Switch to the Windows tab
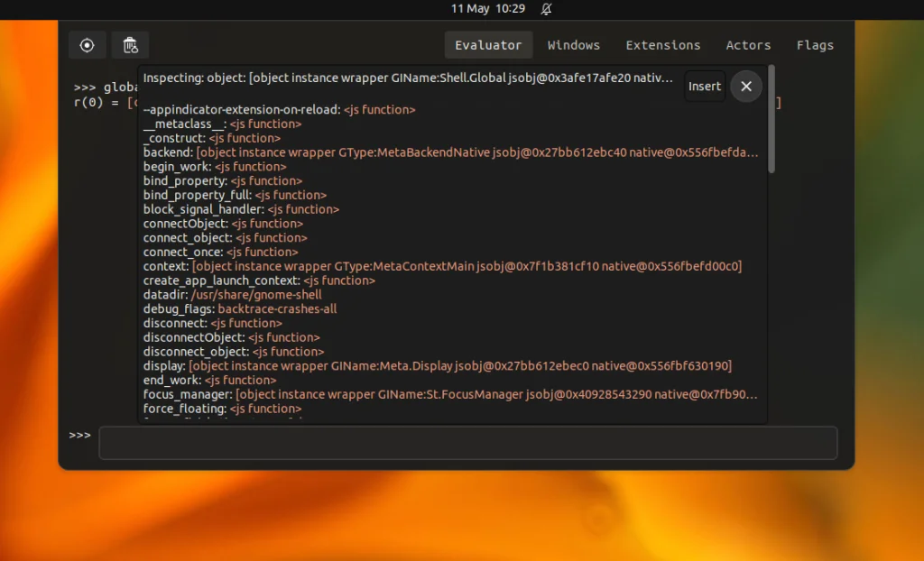 click(x=574, y=44)
